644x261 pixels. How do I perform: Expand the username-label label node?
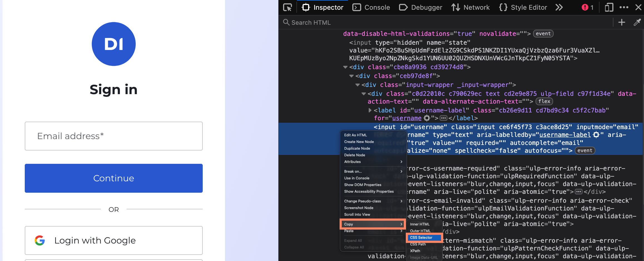coord(370,111)
